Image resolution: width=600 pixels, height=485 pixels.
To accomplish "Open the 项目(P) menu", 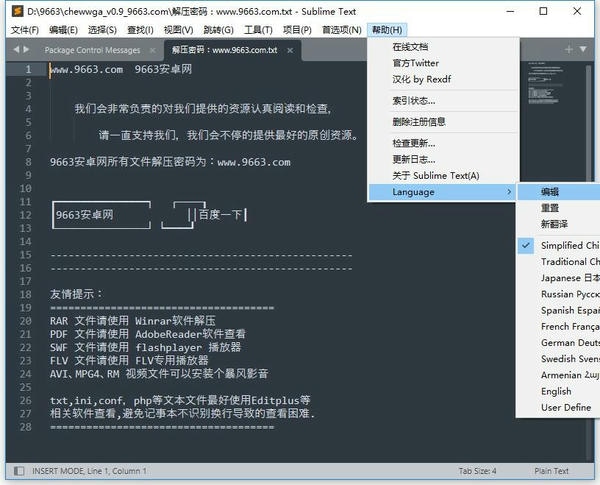I will (297, 29).
